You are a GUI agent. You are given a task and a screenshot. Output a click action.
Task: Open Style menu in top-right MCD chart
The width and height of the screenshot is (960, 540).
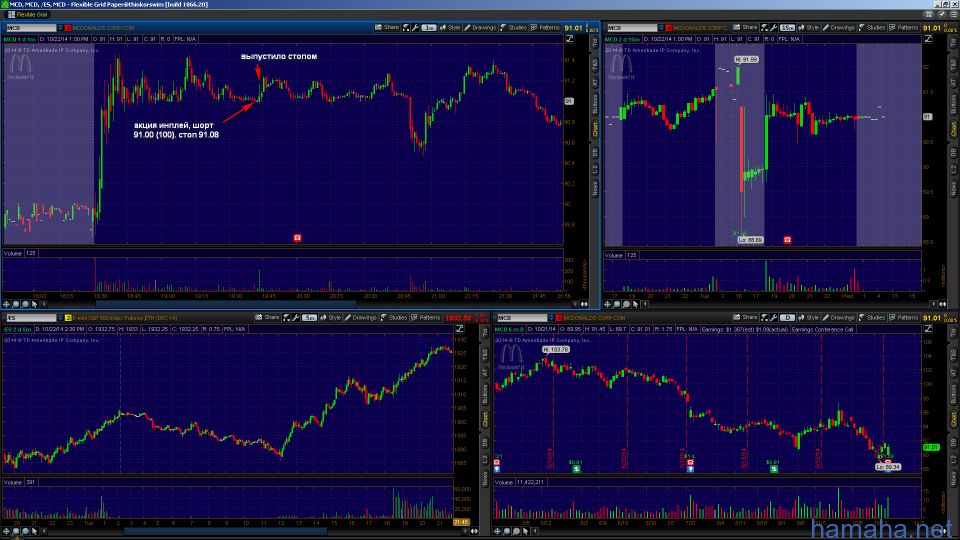[809, 28]
